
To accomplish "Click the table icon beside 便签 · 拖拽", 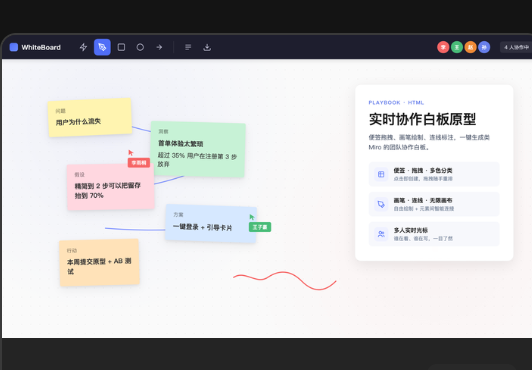I will [381, 174].
